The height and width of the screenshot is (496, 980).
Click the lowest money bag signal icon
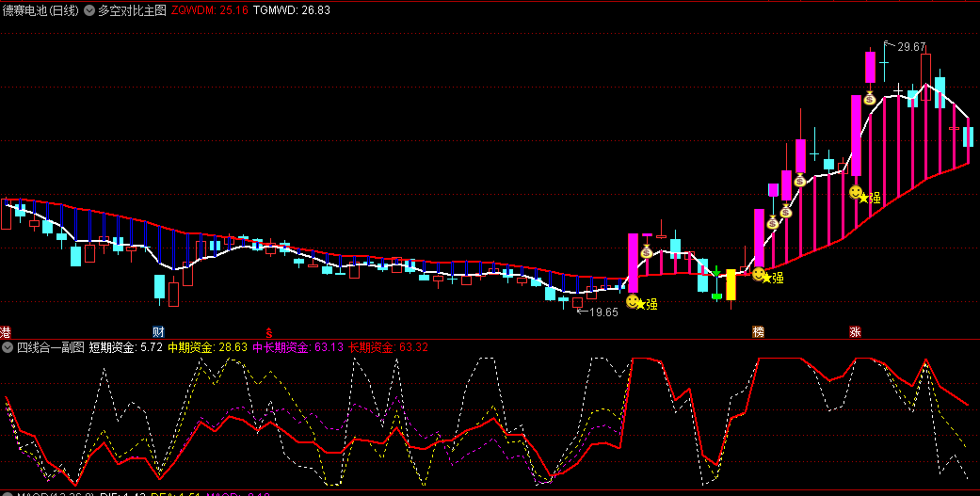(x=646, y=251)
